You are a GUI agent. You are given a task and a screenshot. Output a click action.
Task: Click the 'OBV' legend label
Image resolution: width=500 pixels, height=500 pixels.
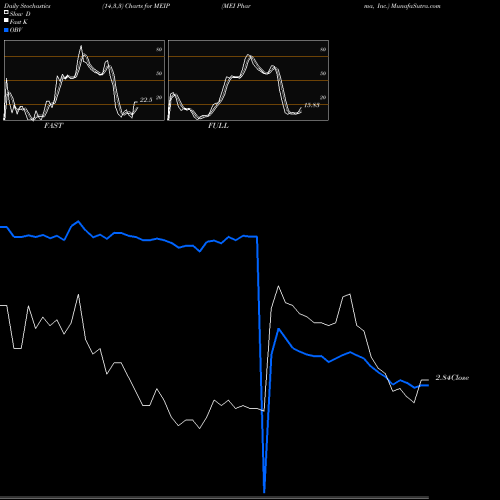(16, 30)
